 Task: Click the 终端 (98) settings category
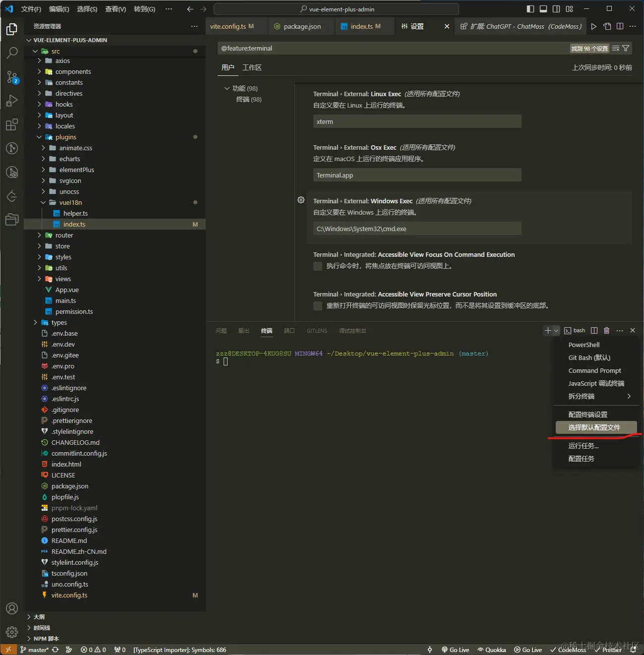click(x=249, y=99)
